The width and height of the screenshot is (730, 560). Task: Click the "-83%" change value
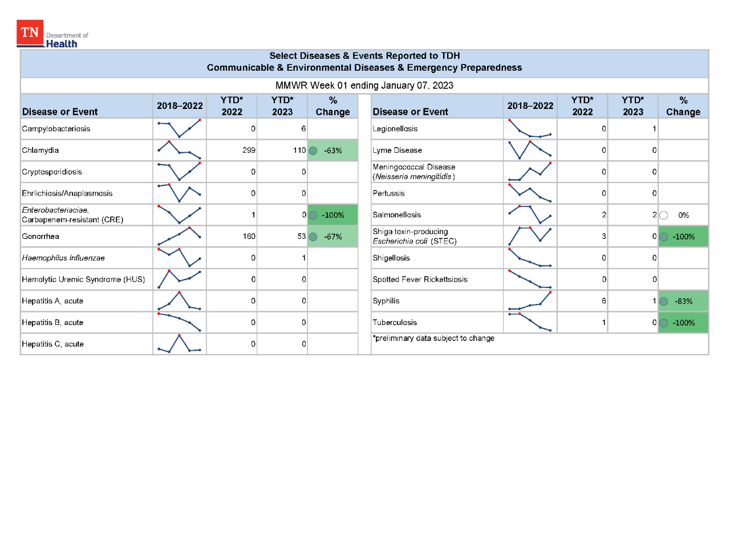pyautogui.click(x=684, y=302)
